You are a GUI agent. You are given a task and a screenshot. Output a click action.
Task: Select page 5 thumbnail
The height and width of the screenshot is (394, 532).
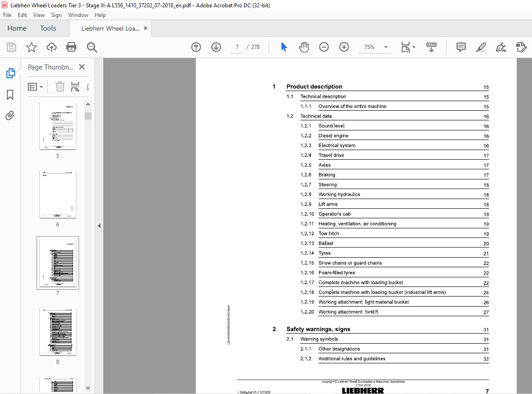(x=58, y=126)
